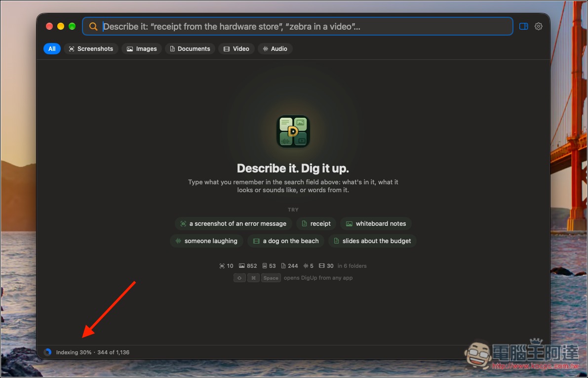Pick the "whiteboard notes" suggestion

pos(376,224)
